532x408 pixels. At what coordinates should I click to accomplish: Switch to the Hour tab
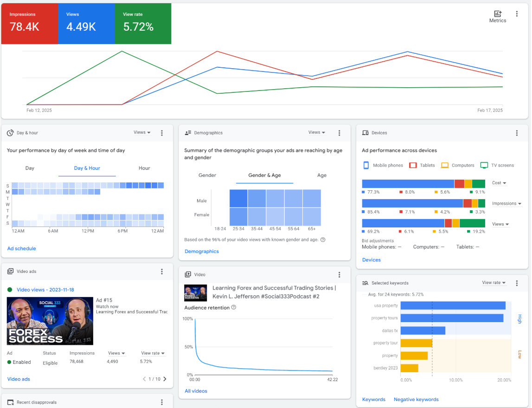coord(144,168)
